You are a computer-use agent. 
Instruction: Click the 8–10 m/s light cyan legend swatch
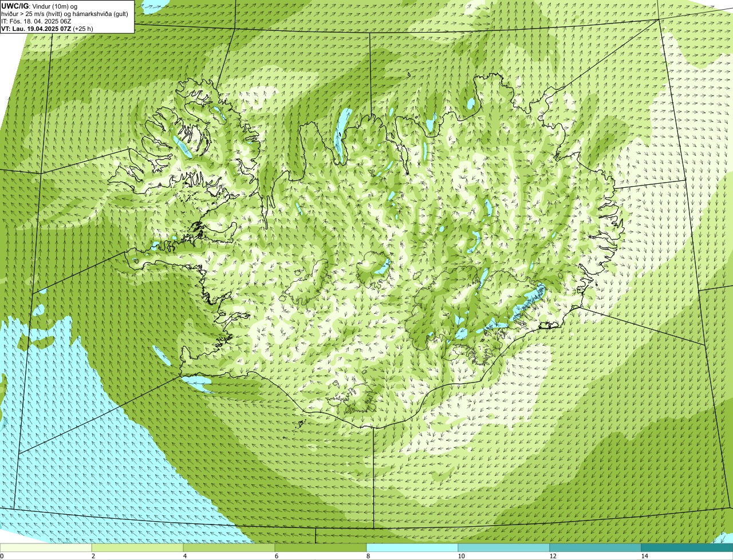412,547
